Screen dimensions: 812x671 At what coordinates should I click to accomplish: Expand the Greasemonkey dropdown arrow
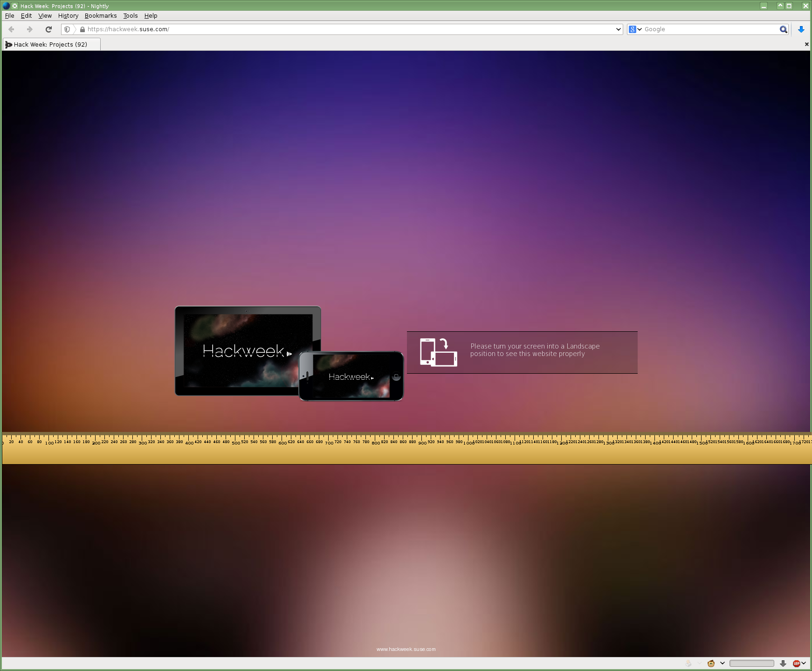click(x=723, y=664)
